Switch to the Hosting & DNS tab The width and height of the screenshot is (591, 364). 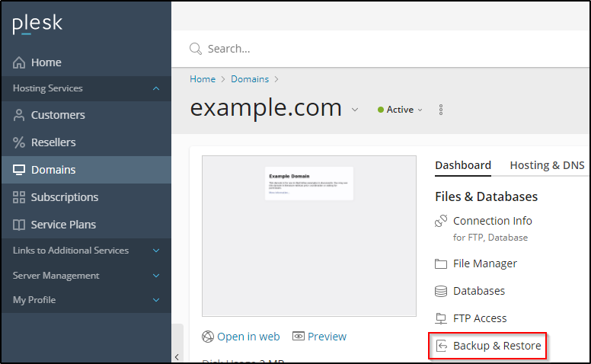pyautogui.click(x=547, y=165)
